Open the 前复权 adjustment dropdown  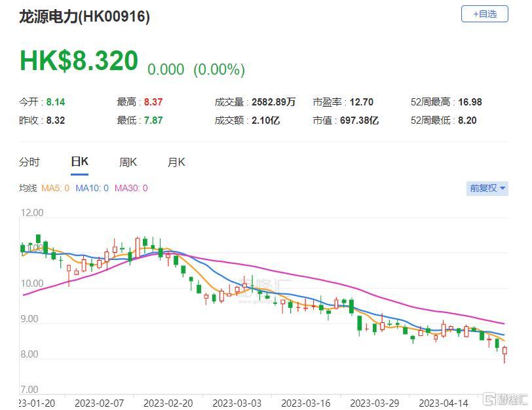(x=487, y=188)
